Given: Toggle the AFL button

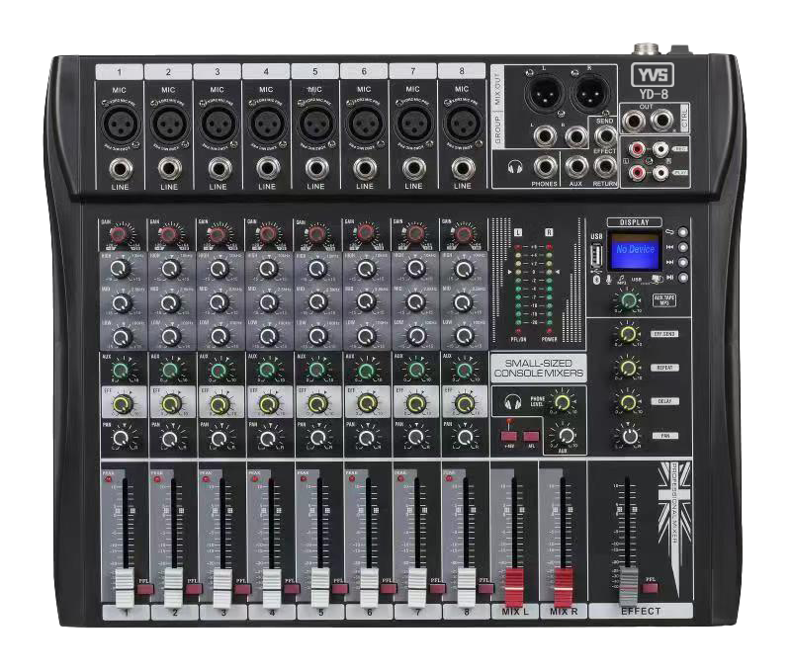Looking at the screenshot, I should point(531,436).
